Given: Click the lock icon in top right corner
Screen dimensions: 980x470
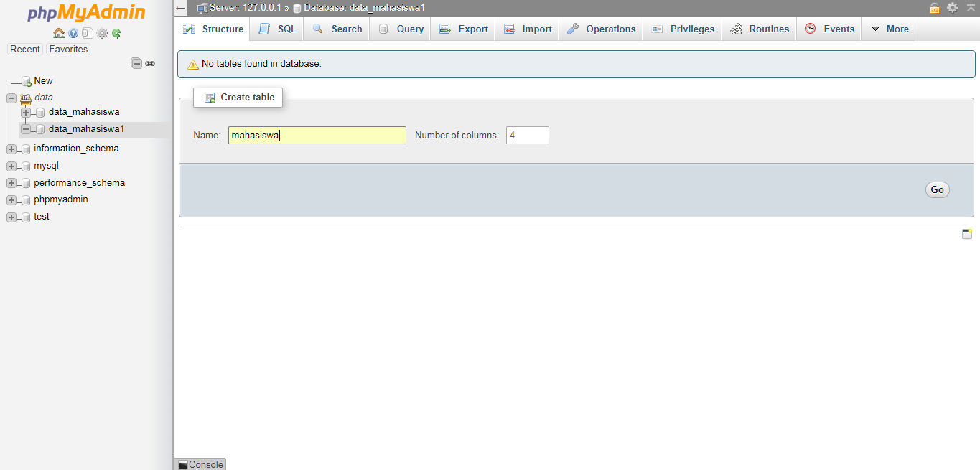Looking at the screenshot, I should point(935,8).
